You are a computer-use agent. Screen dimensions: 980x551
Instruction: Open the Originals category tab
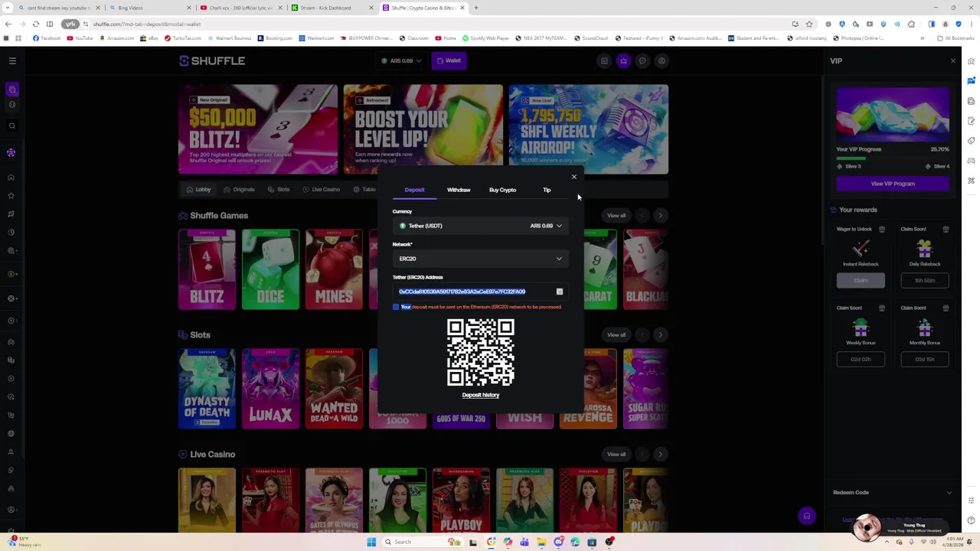(x=239, y=189)
